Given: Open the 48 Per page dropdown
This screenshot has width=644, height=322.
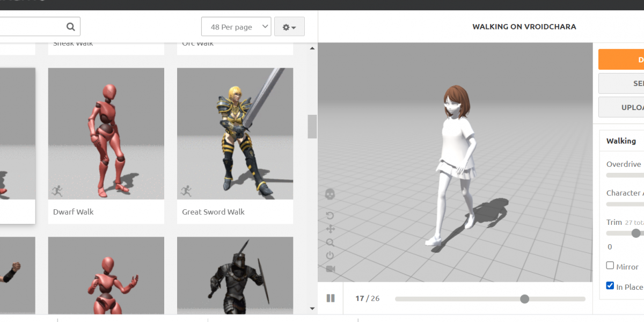Looking at the screenshot, I should (x=236, y=27).
